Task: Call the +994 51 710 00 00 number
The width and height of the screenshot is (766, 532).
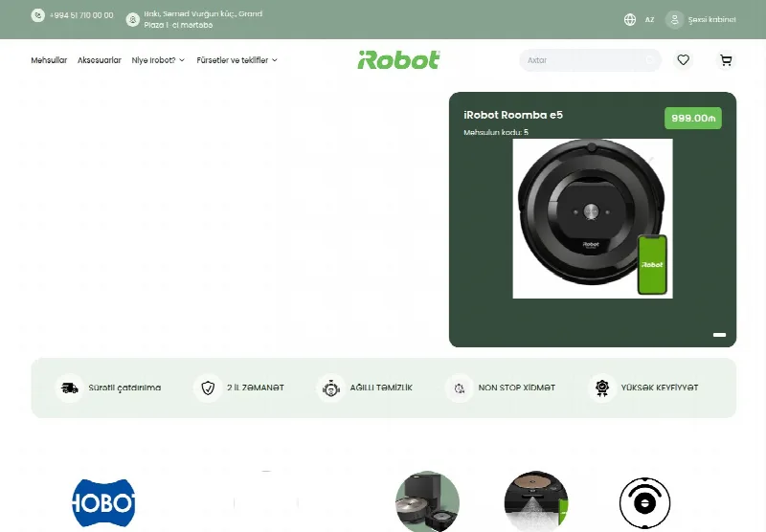Action: (x=81, y=15)
